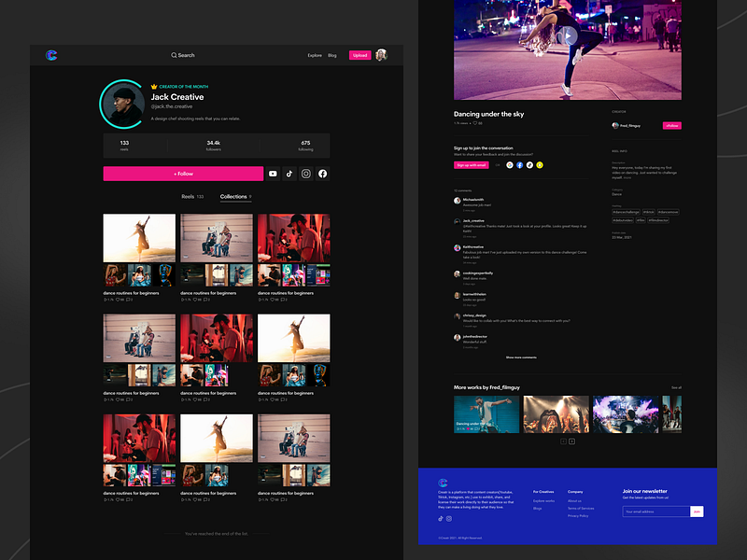Screen dimensions: 747x560
Task: Click Jack_creative commenter name
Action: (473, 221)
